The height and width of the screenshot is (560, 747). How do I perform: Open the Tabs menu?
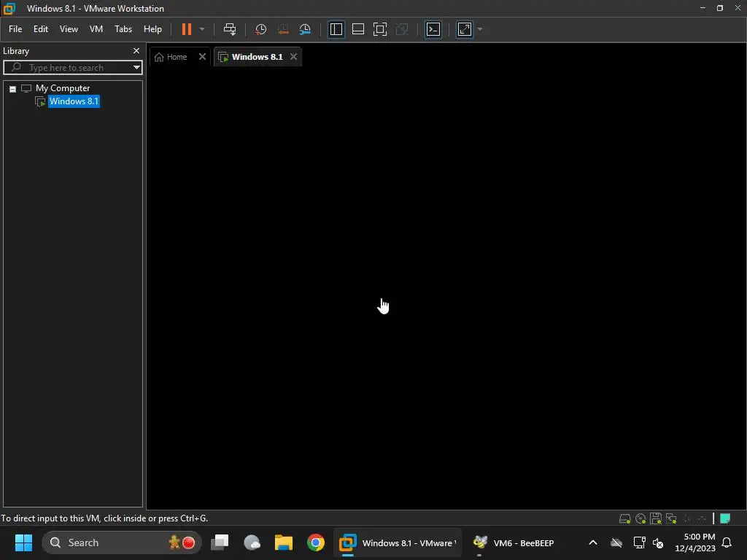click(123, 29)
